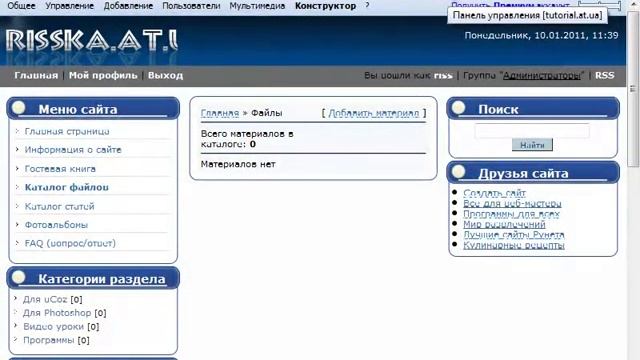Click into the Поиск search field

532,131
